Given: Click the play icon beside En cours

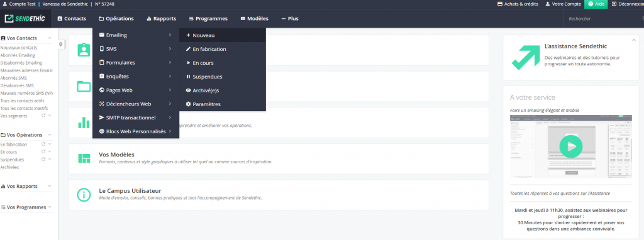Looking at the screenshot, I should click(188, 63).
